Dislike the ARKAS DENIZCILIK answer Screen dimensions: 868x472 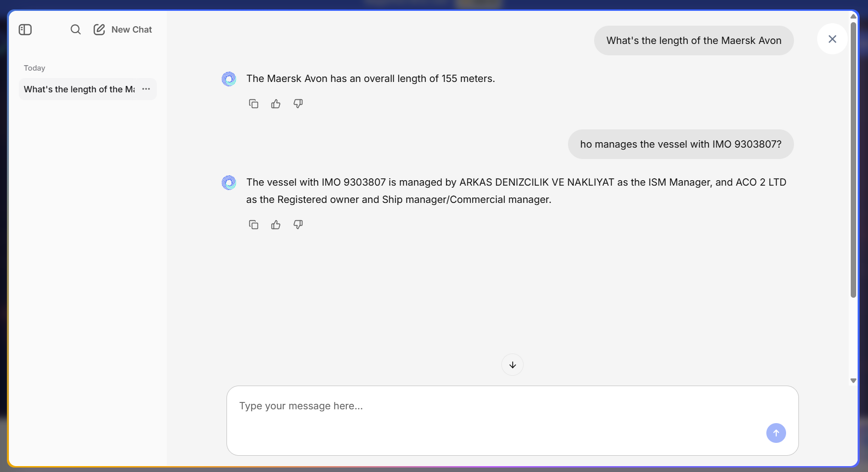298,225
